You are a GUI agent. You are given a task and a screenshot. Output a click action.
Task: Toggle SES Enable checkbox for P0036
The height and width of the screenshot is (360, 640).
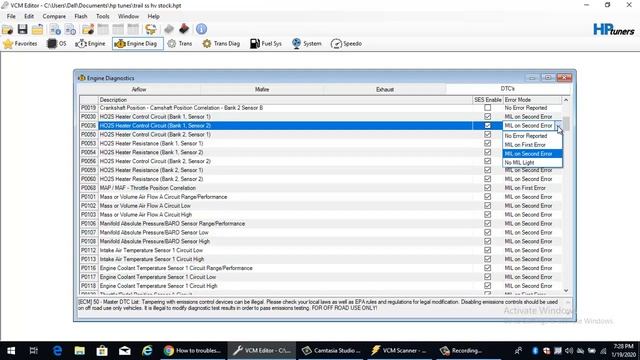click(x=487, y=126)
